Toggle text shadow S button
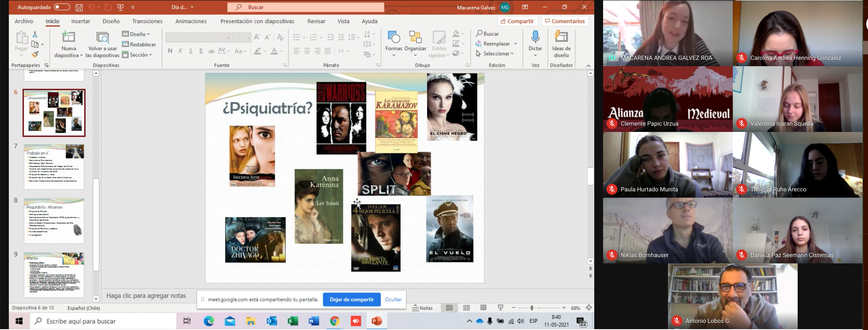 (201, 51)
